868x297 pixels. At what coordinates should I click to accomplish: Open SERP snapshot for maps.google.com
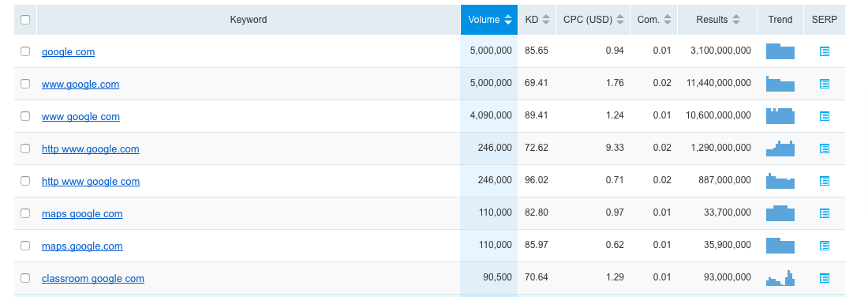point(825,246)
